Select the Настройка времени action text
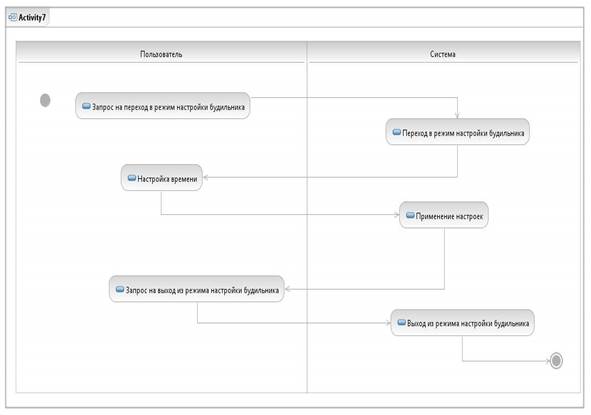Screen dimensions: 591x415 167,179
